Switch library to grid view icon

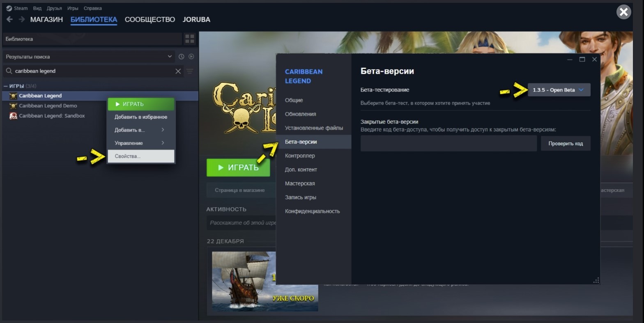click(x=190, y=39)
